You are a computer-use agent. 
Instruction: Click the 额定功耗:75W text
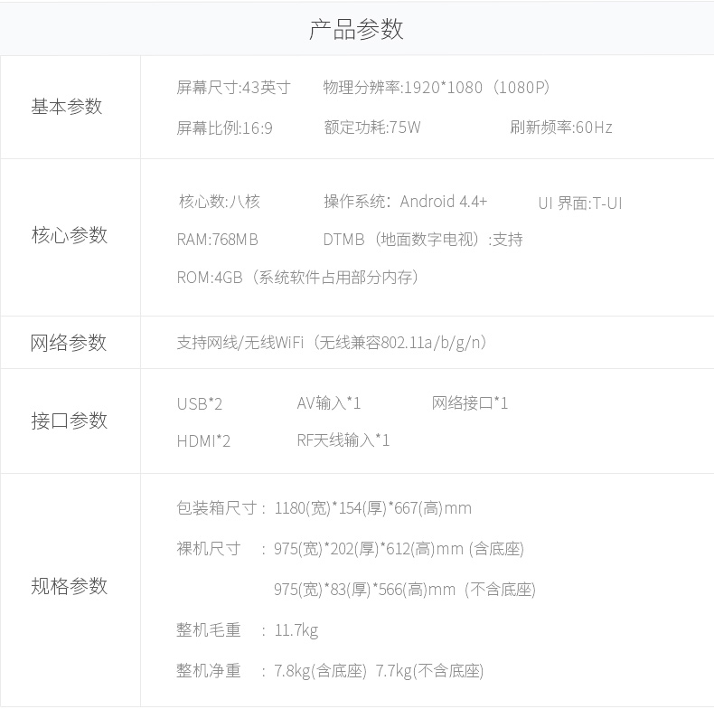pyautogui.click(x=371, y=128)
